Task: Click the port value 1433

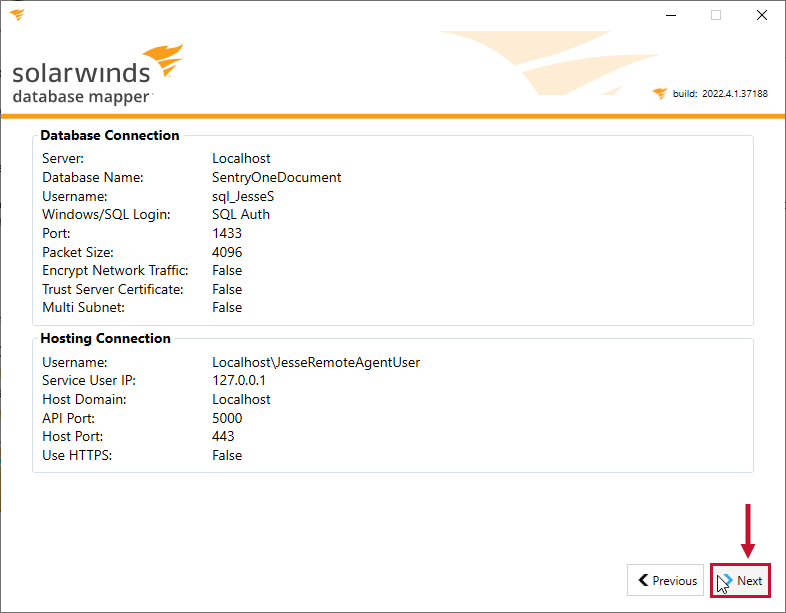Action: (227, 234)
